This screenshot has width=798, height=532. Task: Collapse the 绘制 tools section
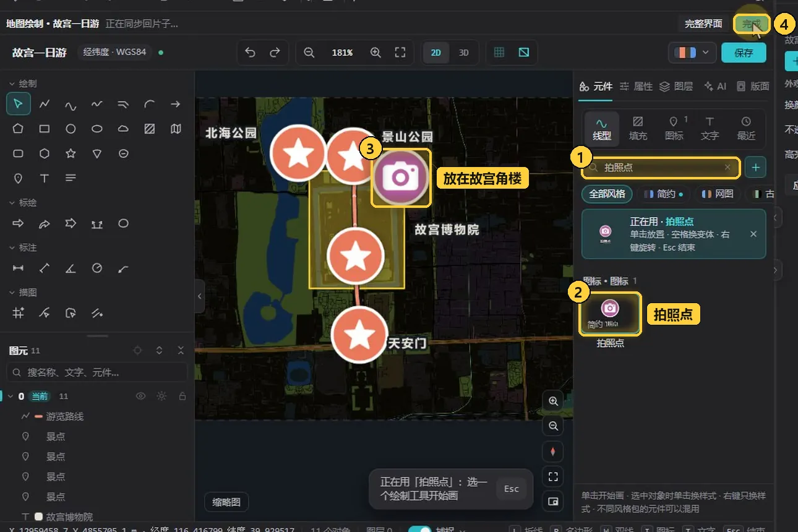coord(12,84)
